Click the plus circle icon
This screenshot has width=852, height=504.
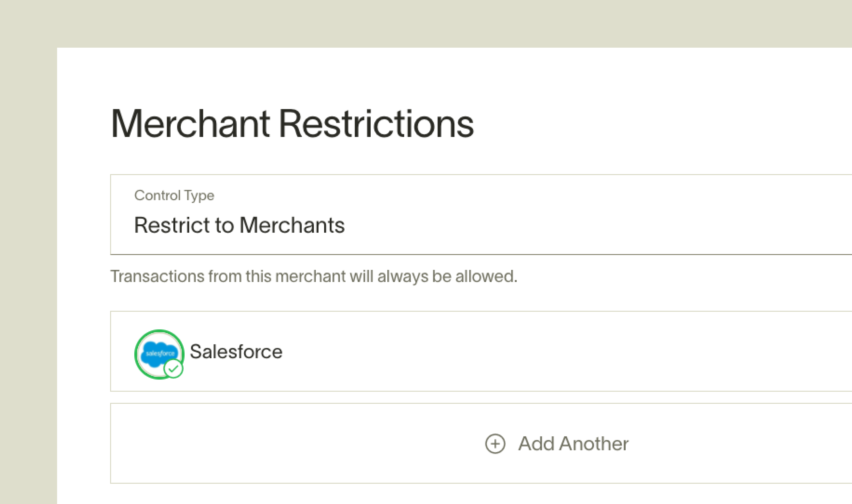[495, 444]
